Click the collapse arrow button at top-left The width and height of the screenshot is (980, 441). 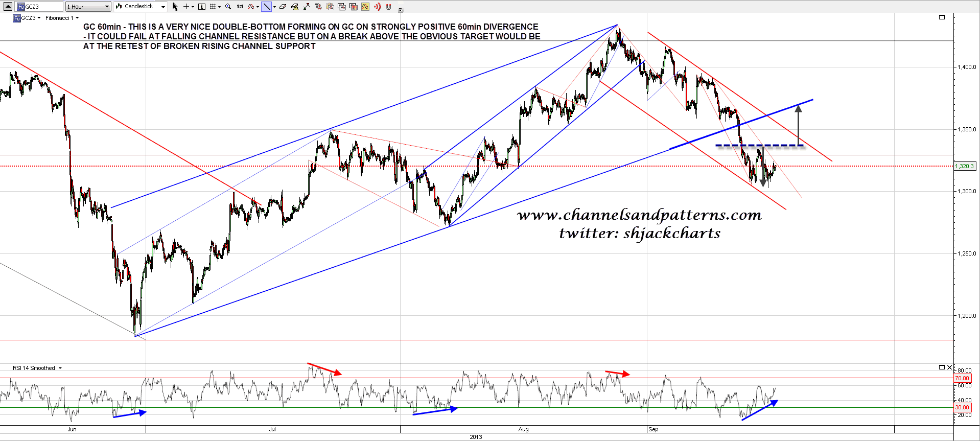[x=8, y=7]
